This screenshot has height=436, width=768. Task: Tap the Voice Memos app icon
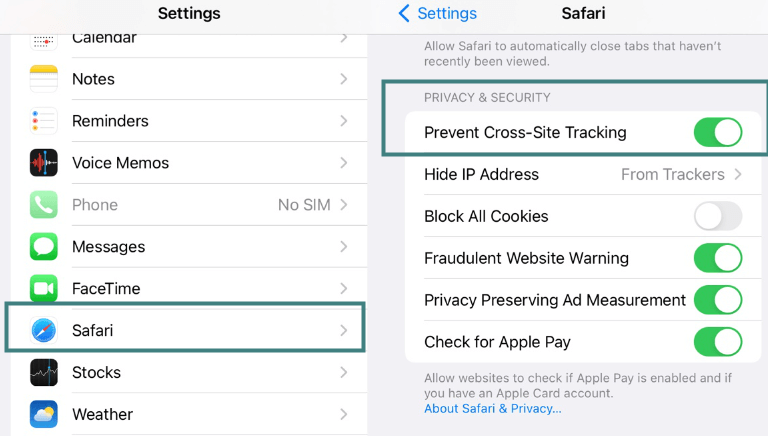44,163
